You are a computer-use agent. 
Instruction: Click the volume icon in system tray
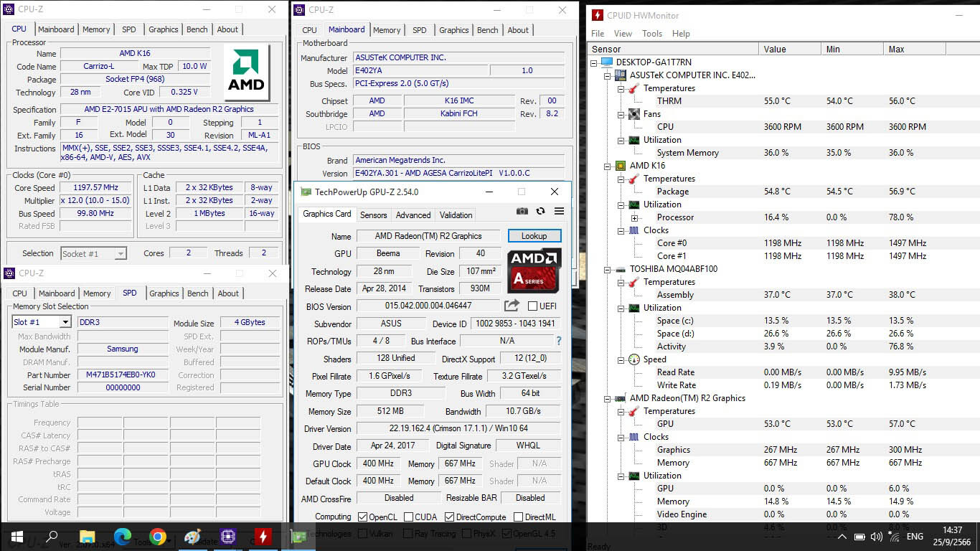coord(877,537)
